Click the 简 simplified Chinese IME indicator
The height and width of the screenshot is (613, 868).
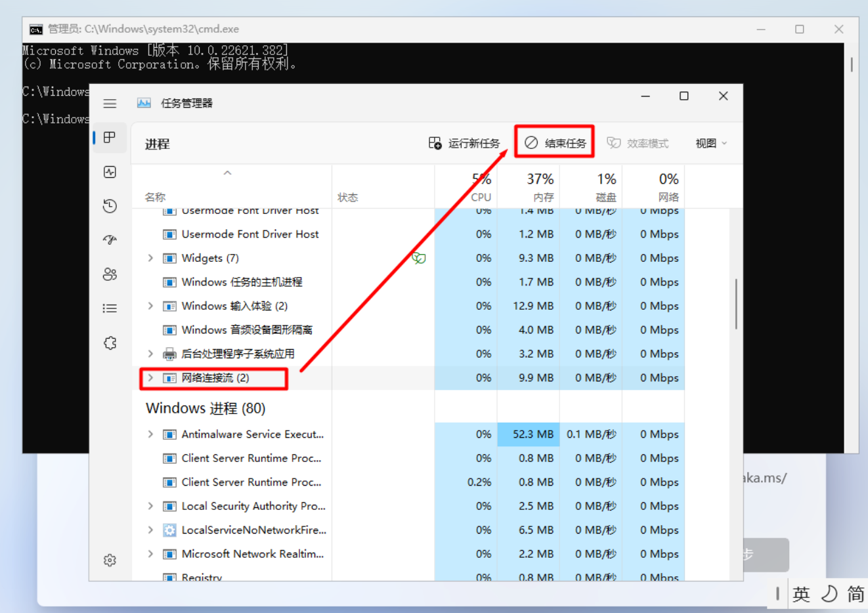pos(856,595)
